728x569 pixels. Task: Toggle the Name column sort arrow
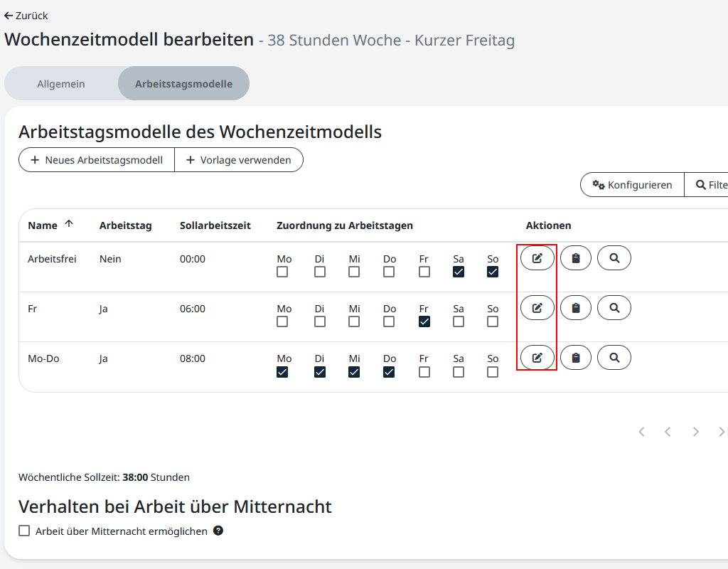[x=69, y=224]
